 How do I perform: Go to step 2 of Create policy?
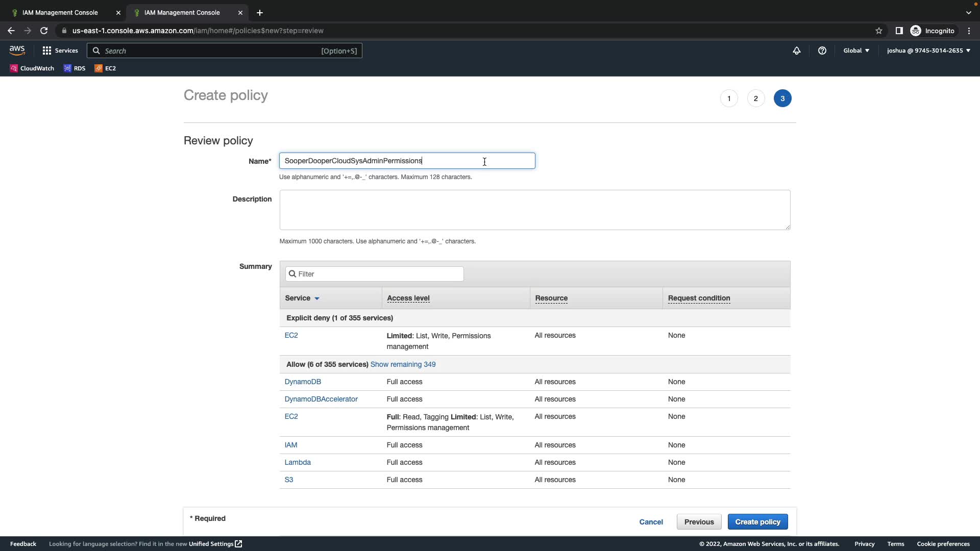(x=755, y=98)
